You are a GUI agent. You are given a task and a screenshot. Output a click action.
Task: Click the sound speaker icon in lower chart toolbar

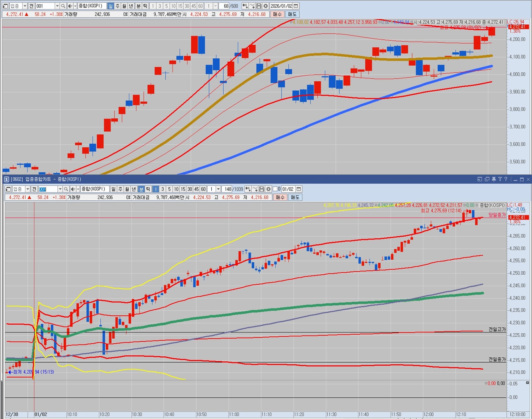point(73,189)
